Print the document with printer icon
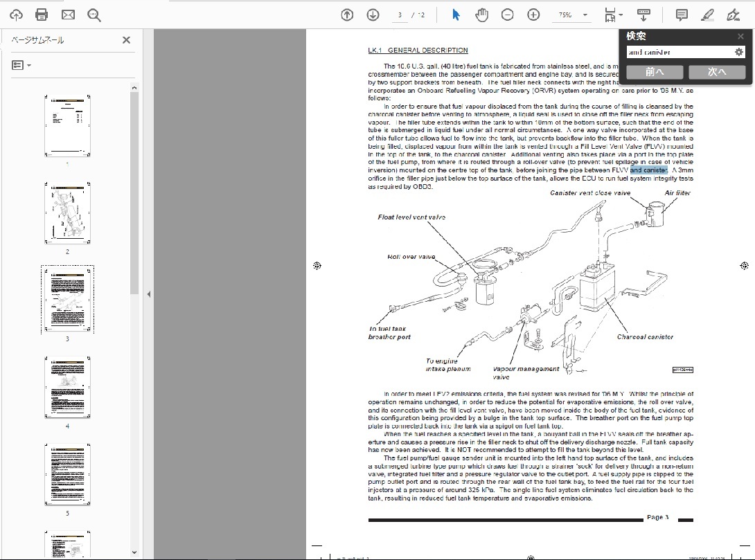 (x=42, y=15)
